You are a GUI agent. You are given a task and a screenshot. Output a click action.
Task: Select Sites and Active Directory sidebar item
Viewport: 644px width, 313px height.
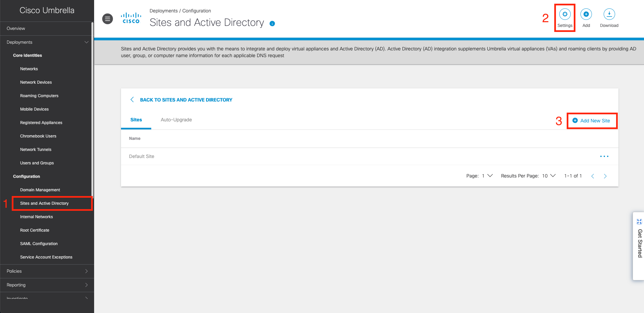[44, 203]
